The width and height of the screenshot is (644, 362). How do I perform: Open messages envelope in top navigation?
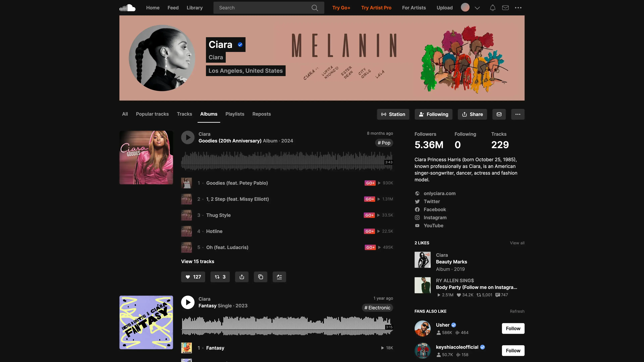(505, 8)
